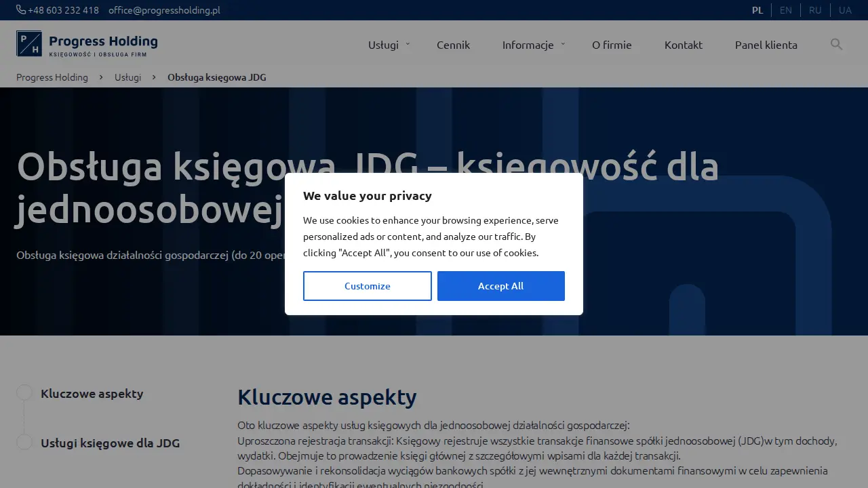The image size is (868, 488).
Task: Click the Progress Holding breadcrumb link
Action: point(52,77)
